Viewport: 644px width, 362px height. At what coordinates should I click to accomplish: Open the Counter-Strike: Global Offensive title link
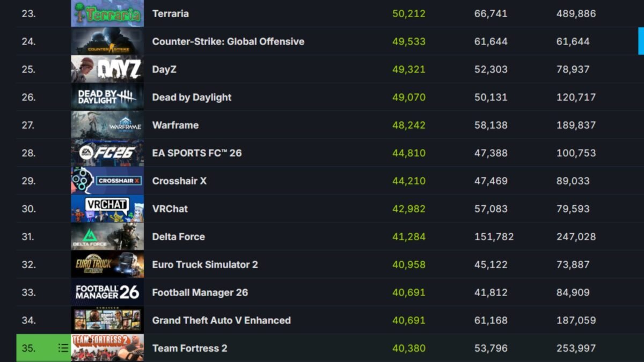pos(228,41)
